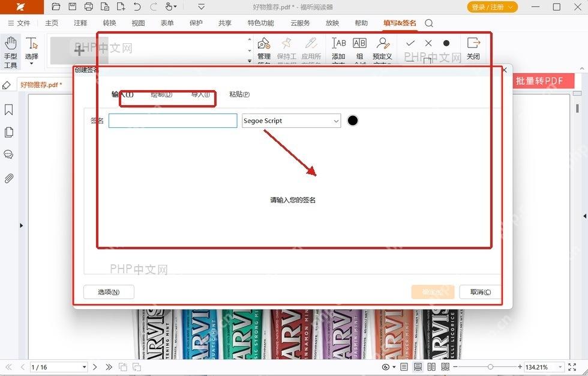Go to the next page
This screenshot has height=376, width=588.
(95, 367)
